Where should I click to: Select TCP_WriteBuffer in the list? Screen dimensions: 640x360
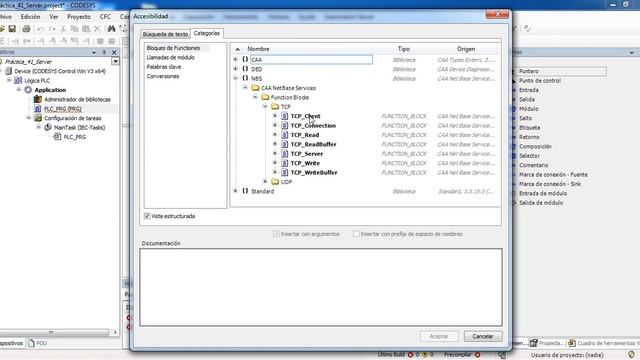point(314,173)
